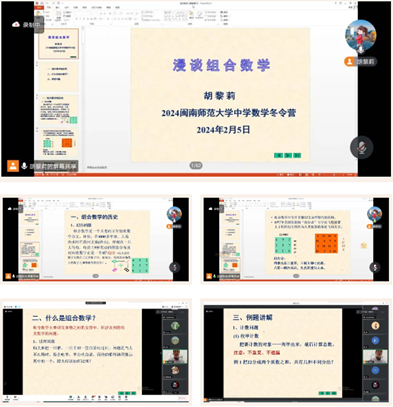
Task: Click green last-slide arrow on the title slide
Action: [x=297, y=155]
